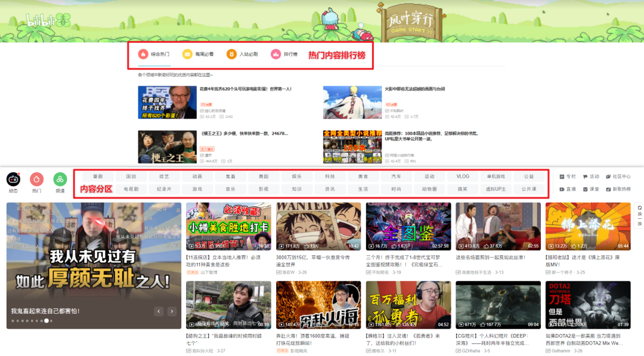Open the One Piece WANTED video thumbnail
Viewport: 644px width, 356px height.
318,226
